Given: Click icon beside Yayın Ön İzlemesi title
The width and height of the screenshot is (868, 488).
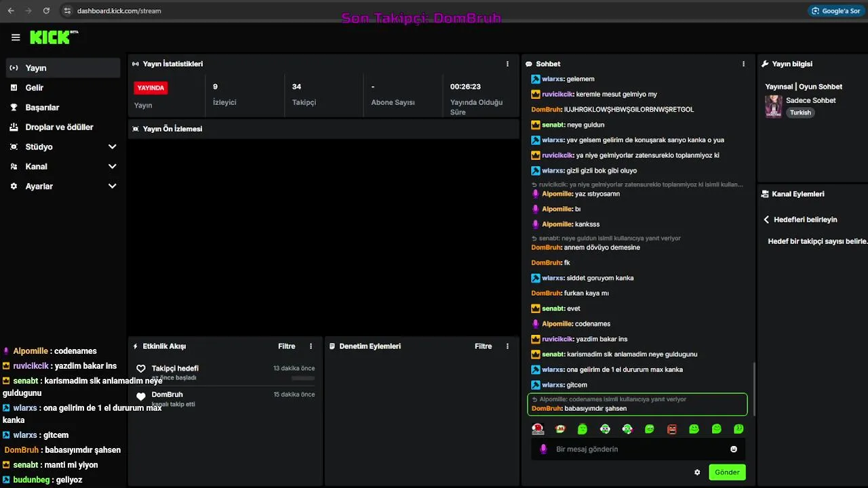Looking at the screenshot, I should point(136,129).
